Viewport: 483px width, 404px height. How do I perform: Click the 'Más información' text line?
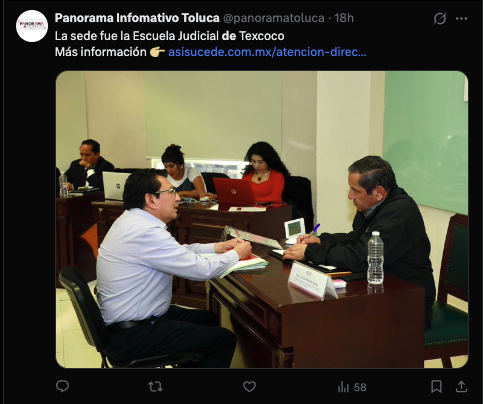pos(100,52)
